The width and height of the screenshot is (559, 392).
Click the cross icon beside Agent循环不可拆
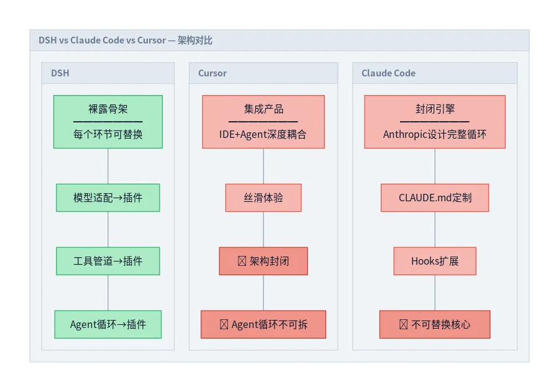224,324
